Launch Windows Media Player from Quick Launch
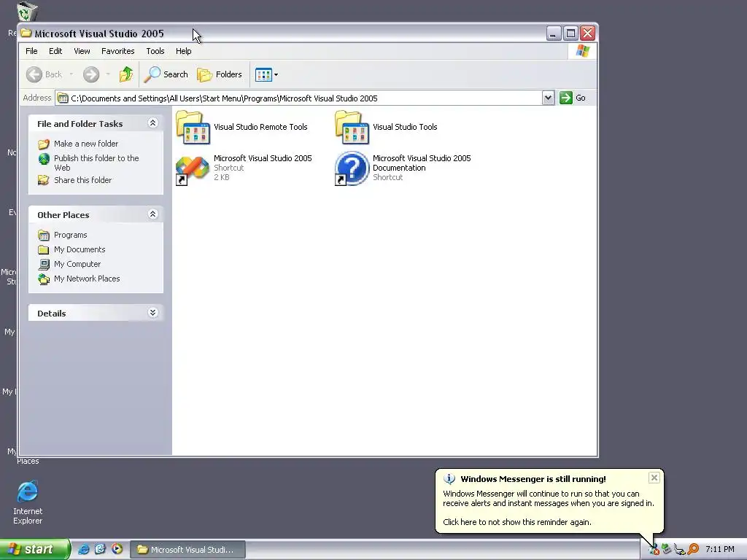The height and width of the screenshot is (560, 747). coord(117,549)
